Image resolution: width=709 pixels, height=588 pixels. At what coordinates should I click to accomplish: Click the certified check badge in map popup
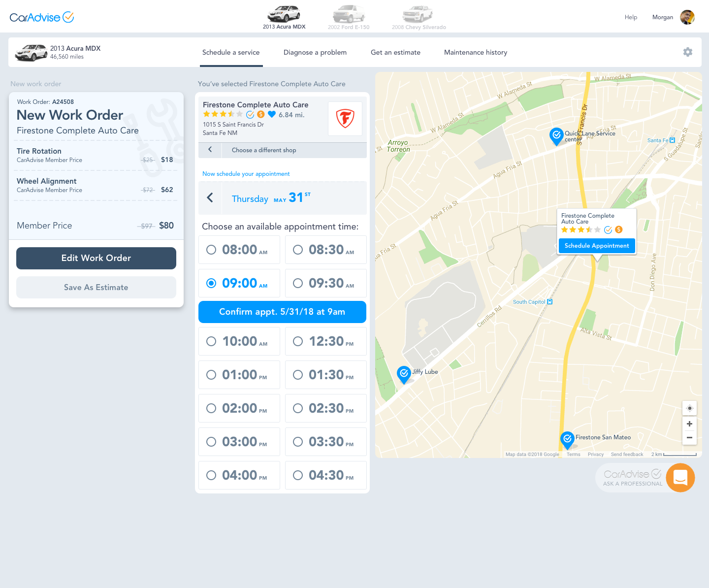coord(608,229)
